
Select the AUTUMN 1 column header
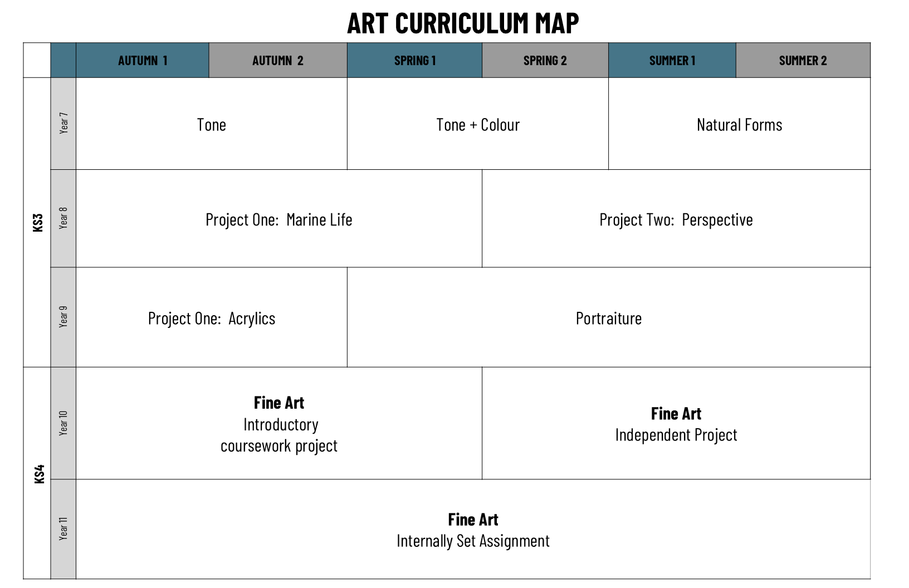click(x=143, y=61)
